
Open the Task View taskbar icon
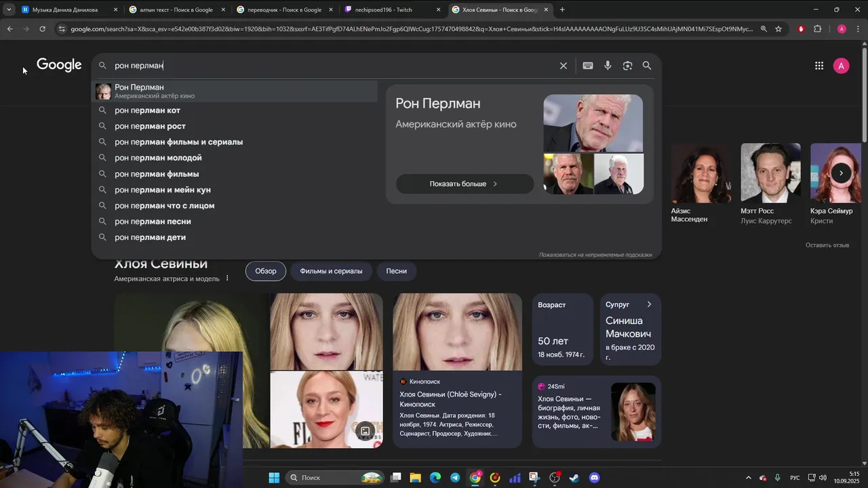tap(396, 478)
